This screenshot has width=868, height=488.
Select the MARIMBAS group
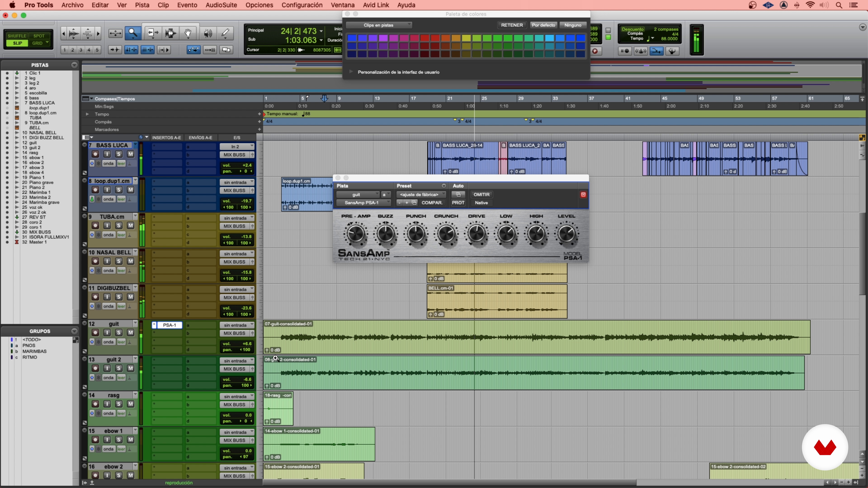[x=34, y=351]
